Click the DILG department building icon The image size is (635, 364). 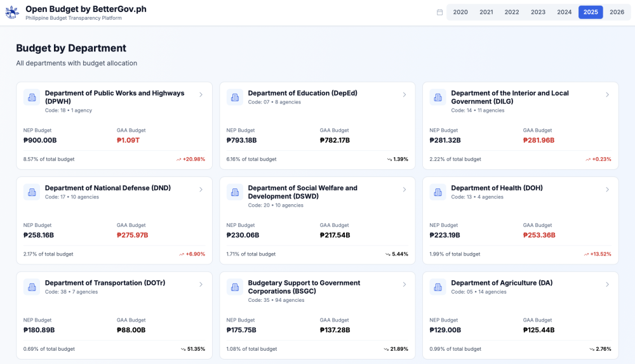[x=438, y=97]
